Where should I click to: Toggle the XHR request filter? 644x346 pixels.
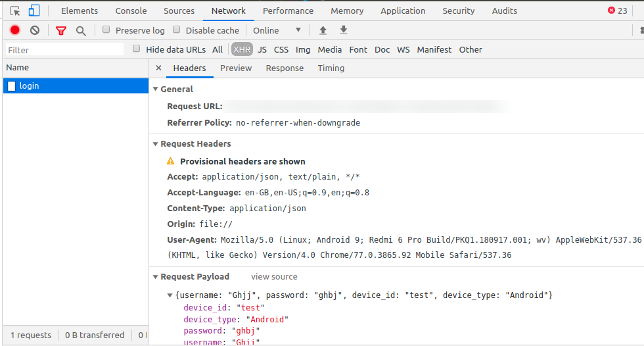tap(242, 50)
